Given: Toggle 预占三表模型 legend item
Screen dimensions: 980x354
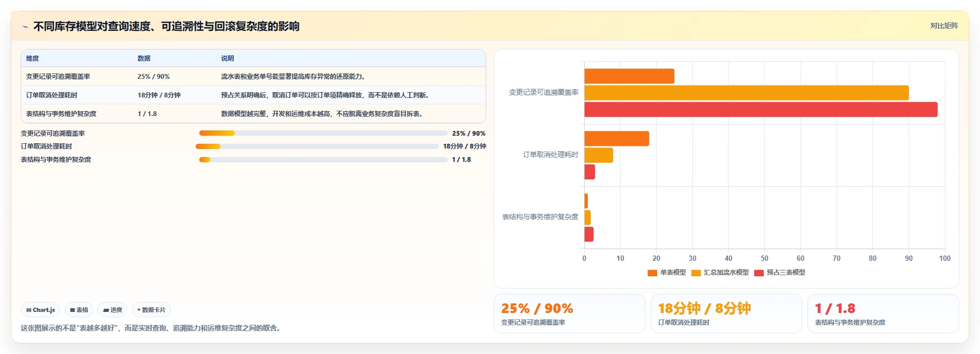Looking at the screenshot, I should [779, 273].
